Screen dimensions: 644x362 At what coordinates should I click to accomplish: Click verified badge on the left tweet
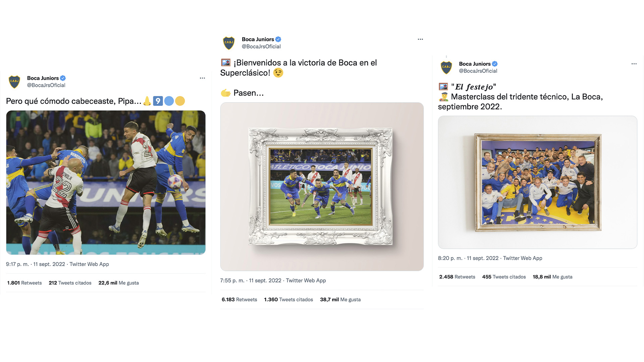click(x=63, y=78)
